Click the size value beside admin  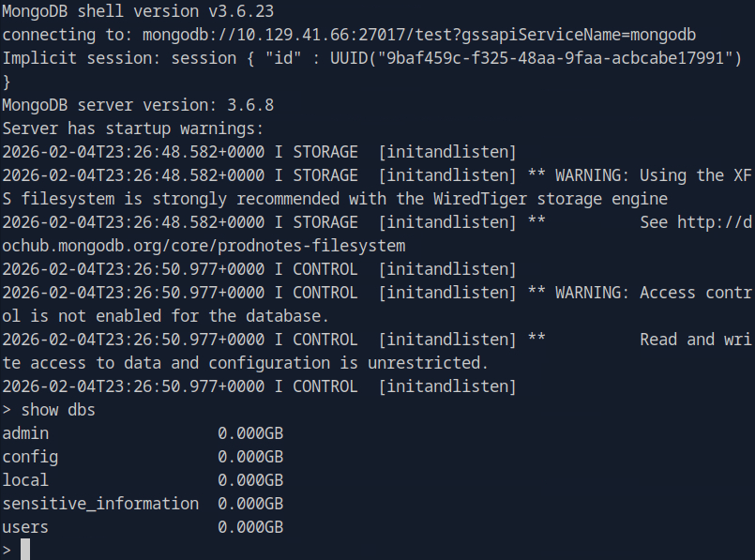pyautogui.click(x=250, y=433)
